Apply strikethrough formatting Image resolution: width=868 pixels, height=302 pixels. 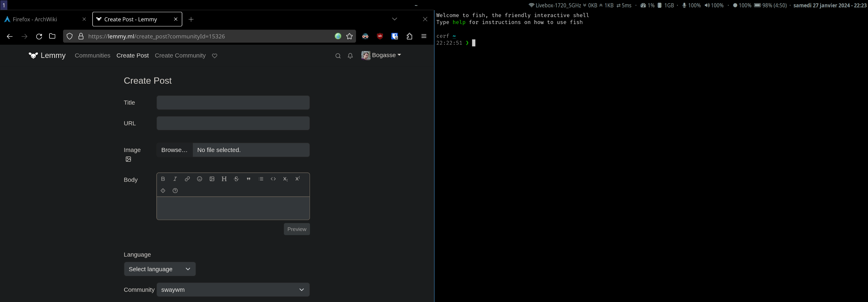point(236,179)
